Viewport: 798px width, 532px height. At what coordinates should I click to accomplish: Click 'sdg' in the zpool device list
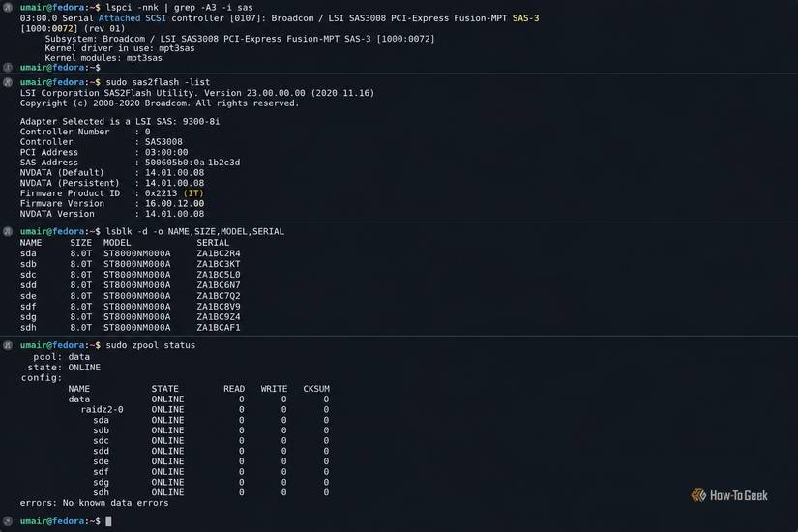tap(101, 482)
